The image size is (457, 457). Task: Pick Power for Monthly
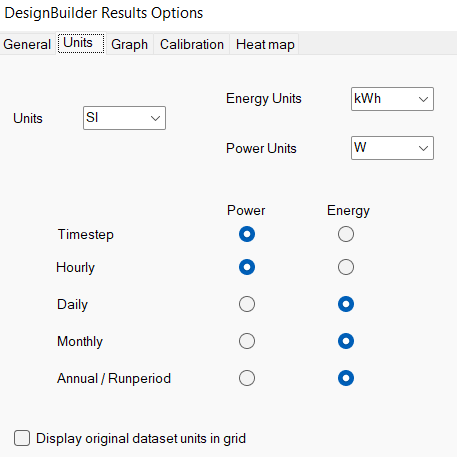click(247, 341)
